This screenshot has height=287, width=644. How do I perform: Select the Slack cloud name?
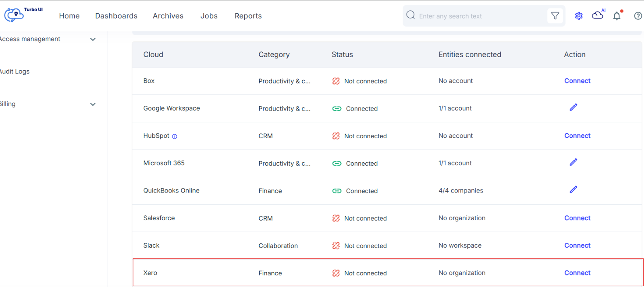tap(151, 245)
